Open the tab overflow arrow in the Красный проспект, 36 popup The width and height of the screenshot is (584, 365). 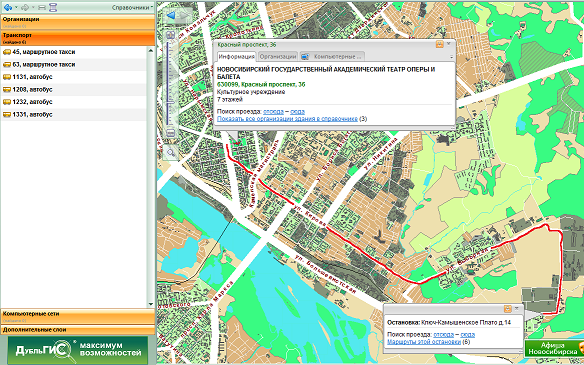[x=451, y=57]
